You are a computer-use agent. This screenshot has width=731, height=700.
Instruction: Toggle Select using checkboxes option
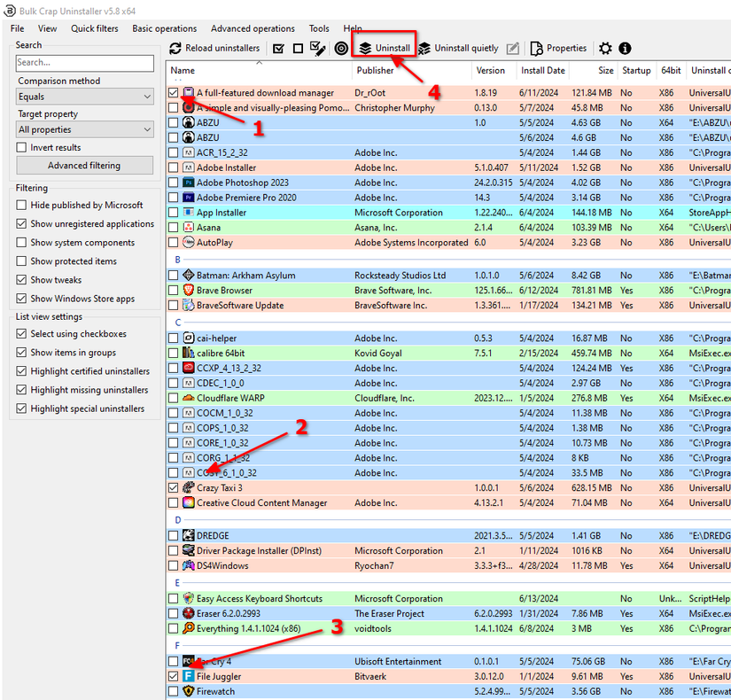click(21, 333)
